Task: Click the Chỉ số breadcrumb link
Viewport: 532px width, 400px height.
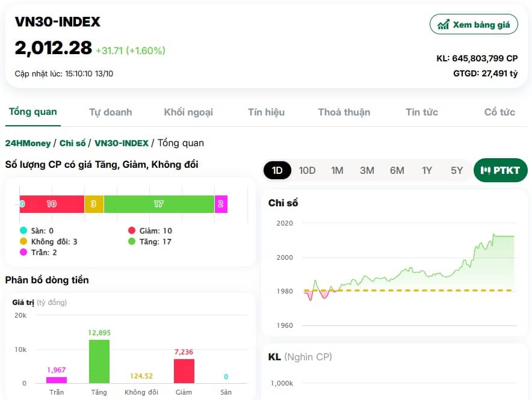Action: [73, 143]
